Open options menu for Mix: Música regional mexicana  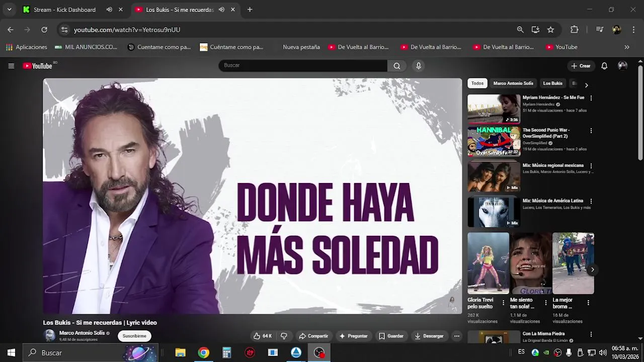591,166
